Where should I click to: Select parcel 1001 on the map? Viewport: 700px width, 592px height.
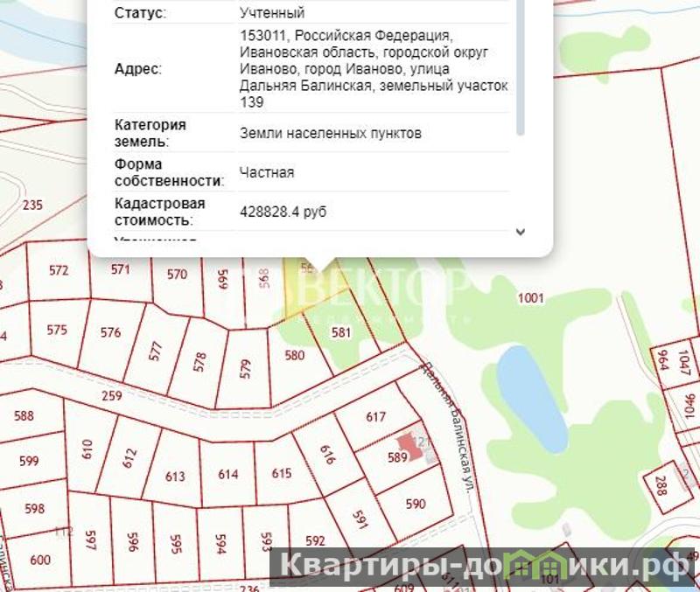pos(530,298)
